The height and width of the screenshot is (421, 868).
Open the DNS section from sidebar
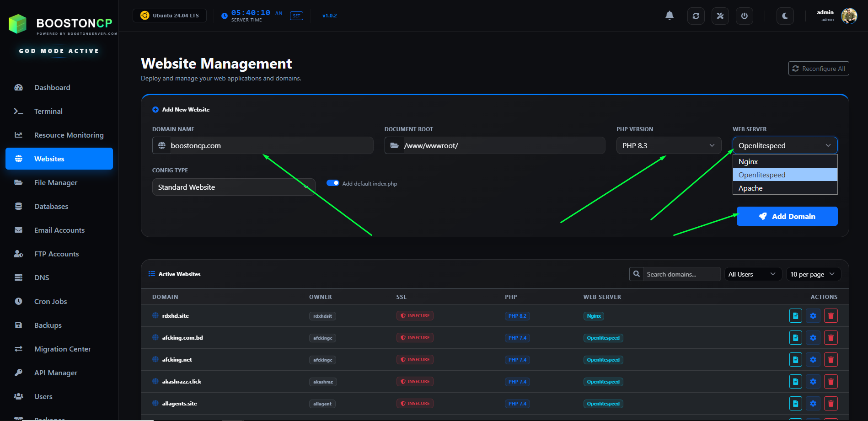point(42,277)
